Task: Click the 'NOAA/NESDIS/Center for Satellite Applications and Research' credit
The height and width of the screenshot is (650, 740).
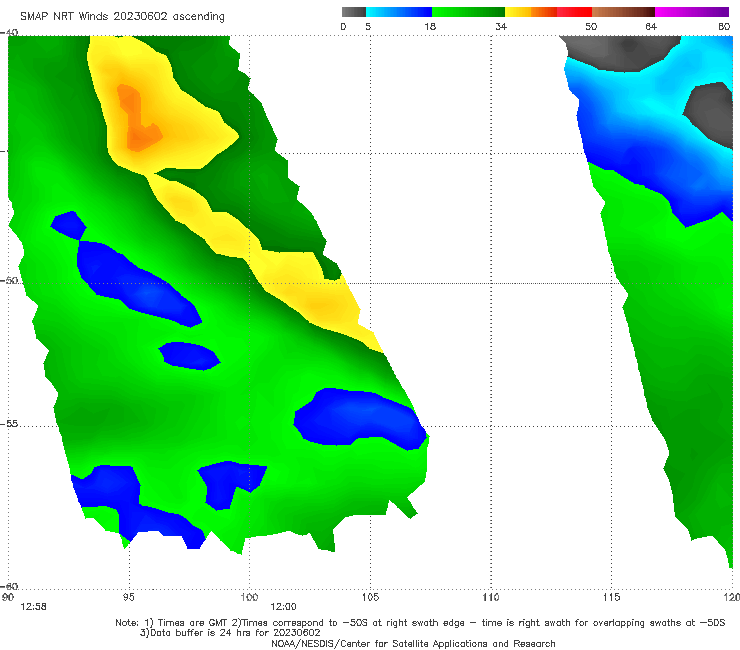Action: 413,644
